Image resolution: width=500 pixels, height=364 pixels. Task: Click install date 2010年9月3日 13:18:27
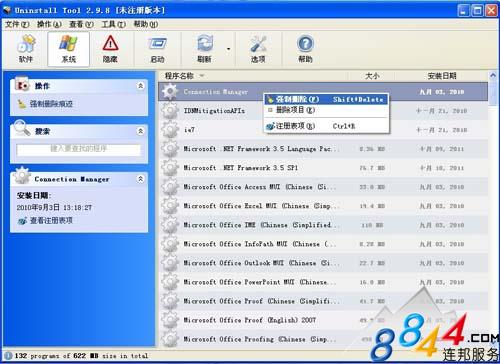point(54,207)
